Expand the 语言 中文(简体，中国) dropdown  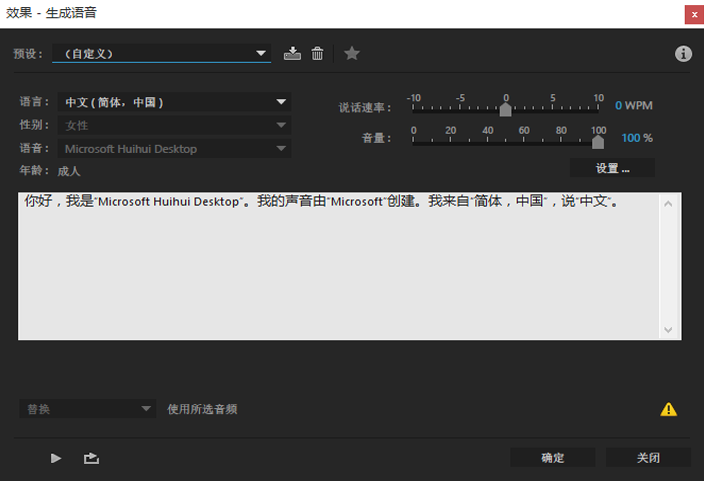[x=174, y=102]
